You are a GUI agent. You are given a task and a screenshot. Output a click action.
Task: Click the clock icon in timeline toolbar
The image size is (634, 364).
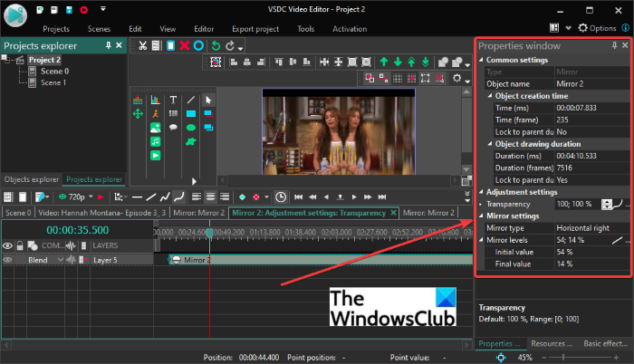point(281,197)
